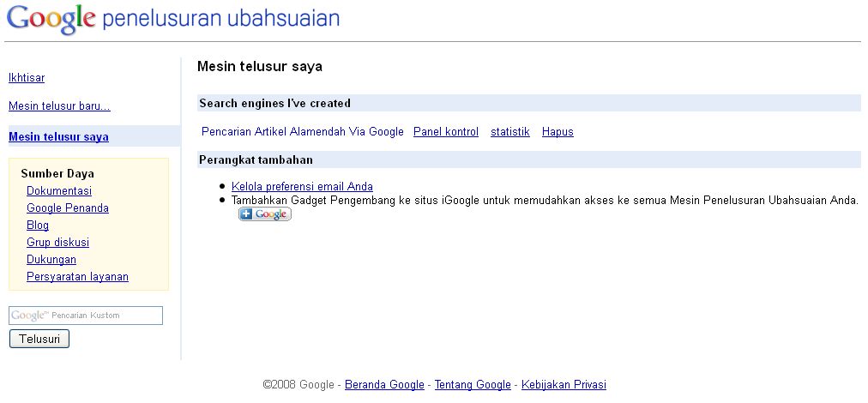View statistik for the search engine
Image resolution: width=868 pixels, height=403 pixels.
tap(509, 132)
